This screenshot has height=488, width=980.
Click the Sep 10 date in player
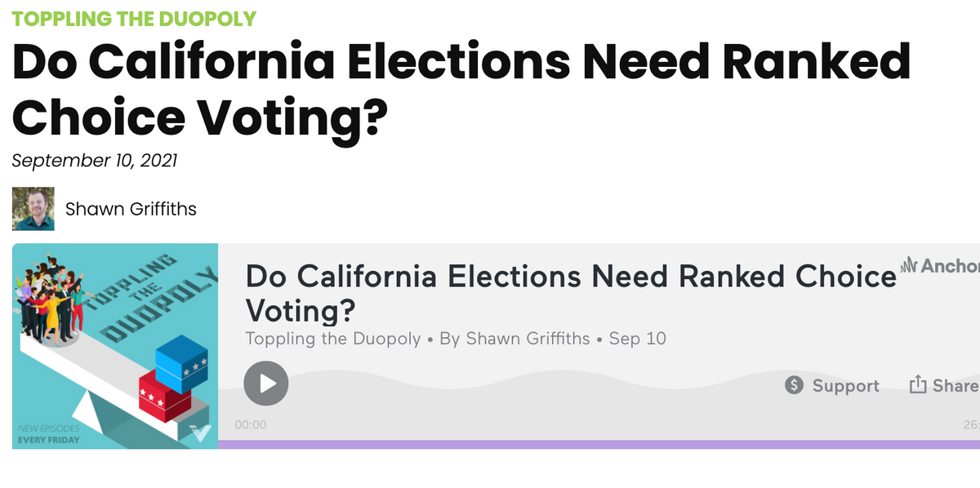638,338
